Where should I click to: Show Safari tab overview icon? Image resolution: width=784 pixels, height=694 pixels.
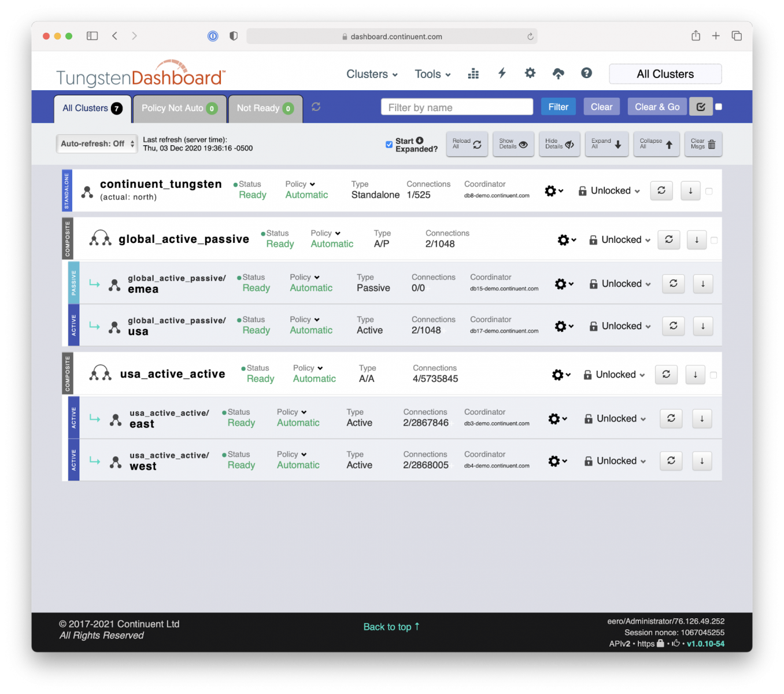coord(737,36)
